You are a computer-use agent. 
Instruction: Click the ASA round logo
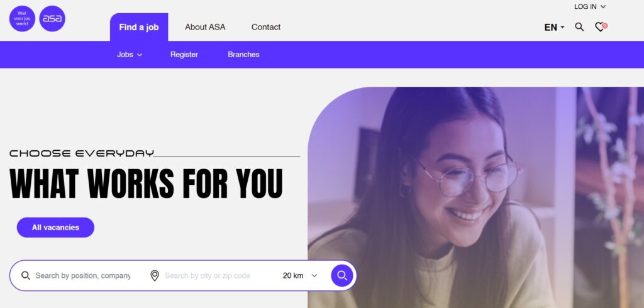point(52,18)
